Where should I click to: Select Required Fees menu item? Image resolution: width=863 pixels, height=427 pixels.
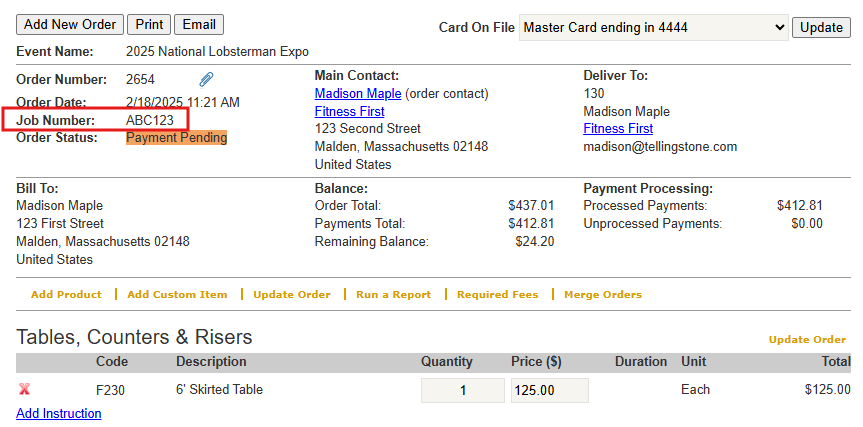coord(497,295)
